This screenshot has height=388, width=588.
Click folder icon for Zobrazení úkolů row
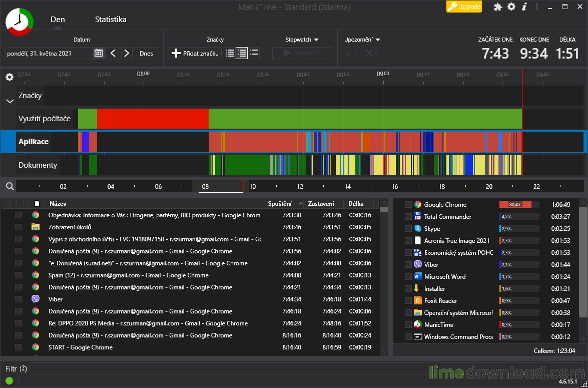[x=36, y=227]
